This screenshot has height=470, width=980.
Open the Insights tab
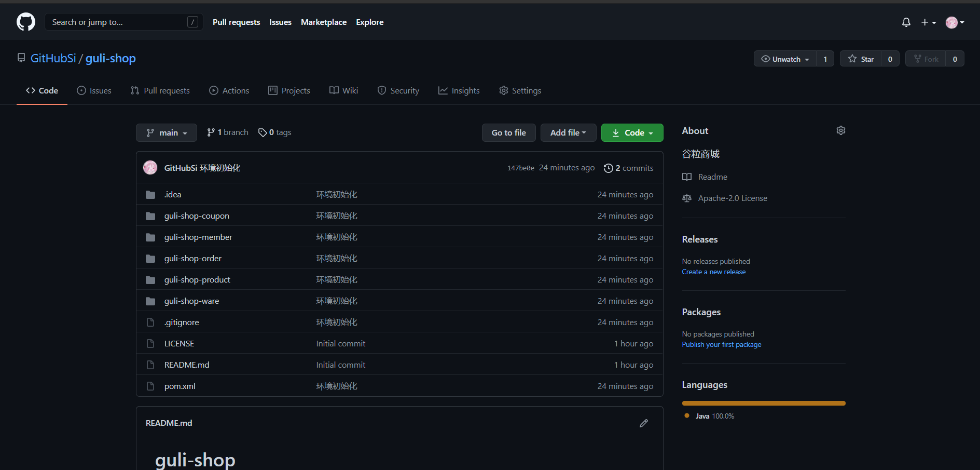point(459,90)
